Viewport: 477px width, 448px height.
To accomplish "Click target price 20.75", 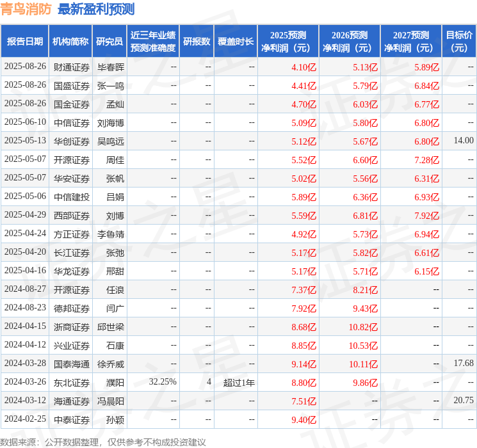I will point(464,400).
